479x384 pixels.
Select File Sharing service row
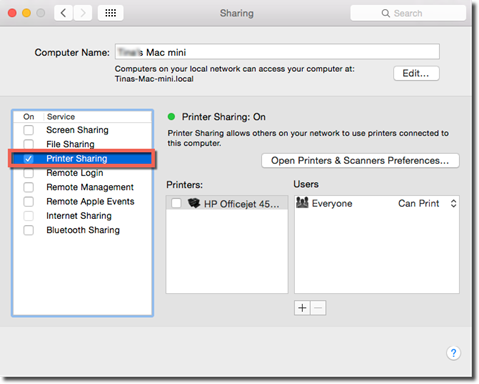pyautogui.click(x=82, y=144)
